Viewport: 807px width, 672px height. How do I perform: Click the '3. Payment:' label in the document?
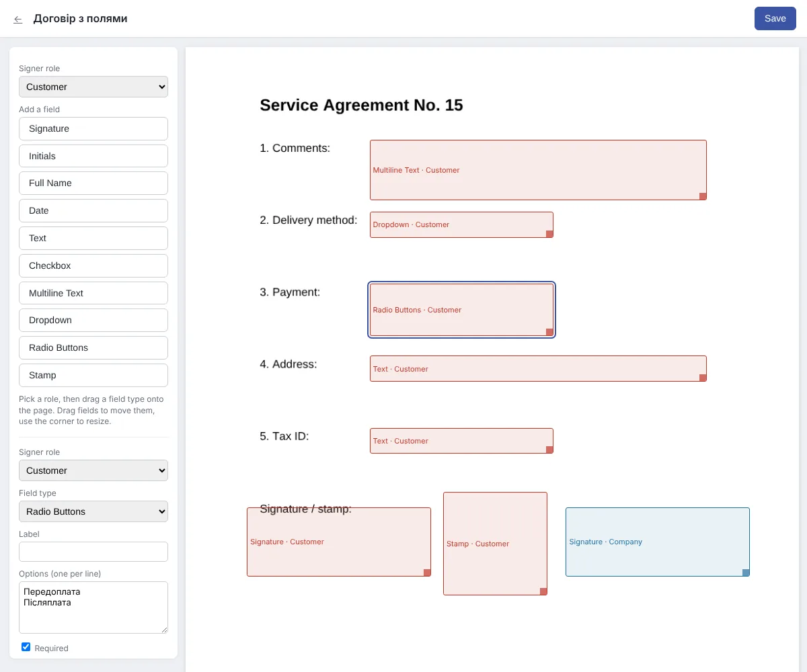290,292
